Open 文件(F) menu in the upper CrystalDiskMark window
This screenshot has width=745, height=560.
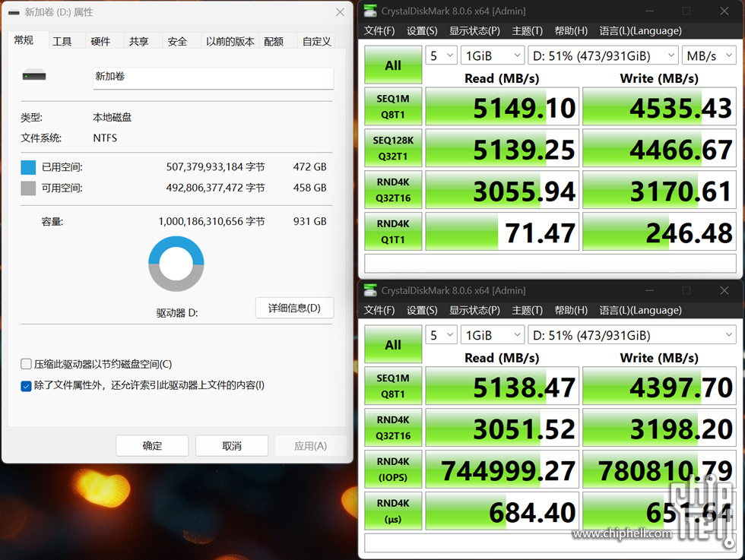pos(379,31)
